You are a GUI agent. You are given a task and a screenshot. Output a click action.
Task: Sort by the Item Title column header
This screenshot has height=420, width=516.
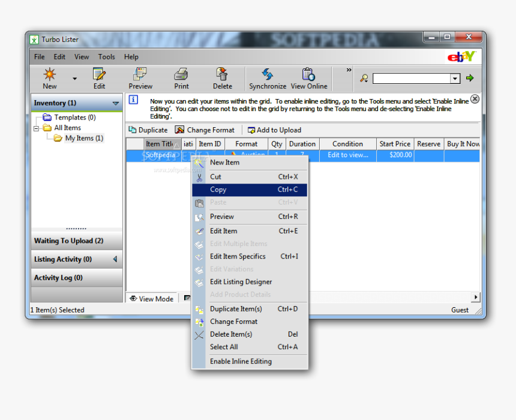coord(163,144)
